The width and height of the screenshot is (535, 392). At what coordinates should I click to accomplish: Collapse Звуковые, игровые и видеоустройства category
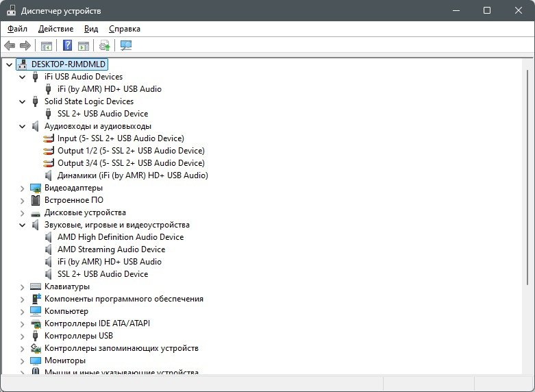(x=23, y=225)
